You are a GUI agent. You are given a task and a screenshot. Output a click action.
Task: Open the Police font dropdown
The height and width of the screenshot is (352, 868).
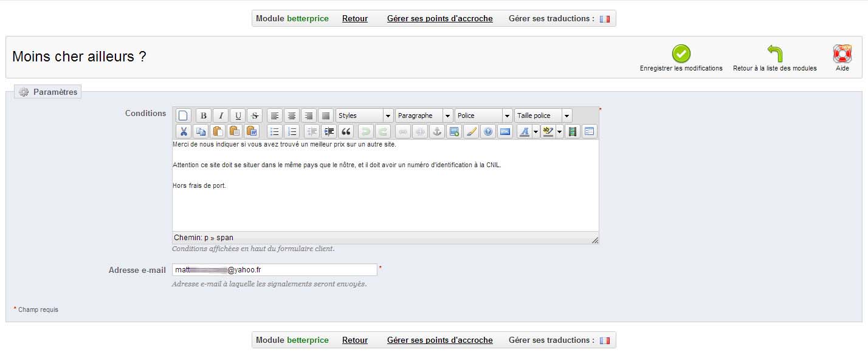[x=483, y=116]
